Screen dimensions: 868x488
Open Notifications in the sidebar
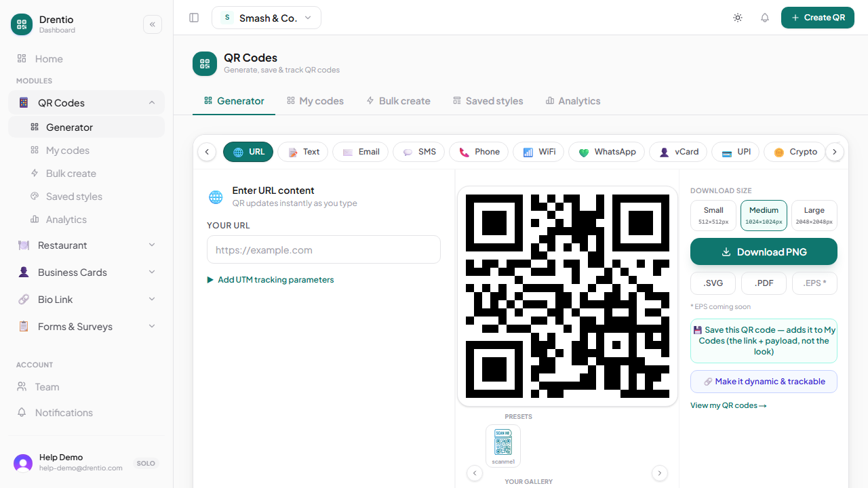pyautogui.click(x=86, y=413)
